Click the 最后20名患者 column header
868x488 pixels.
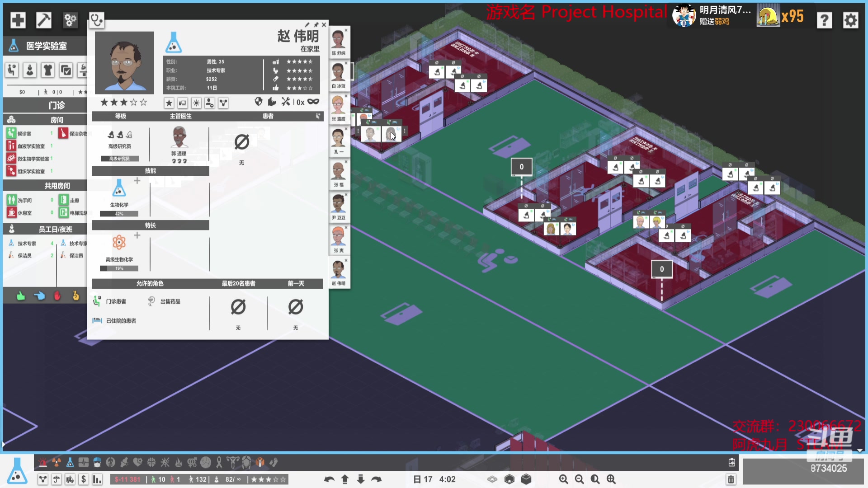coord(238,283)
